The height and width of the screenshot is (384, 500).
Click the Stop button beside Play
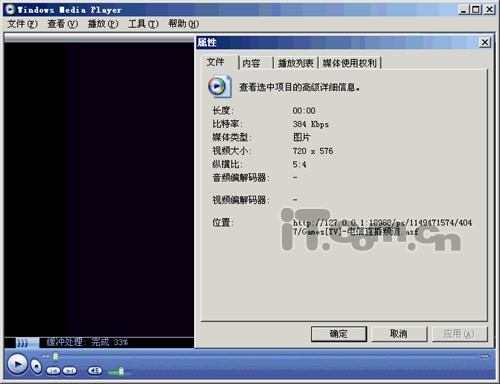coord(36,366)
